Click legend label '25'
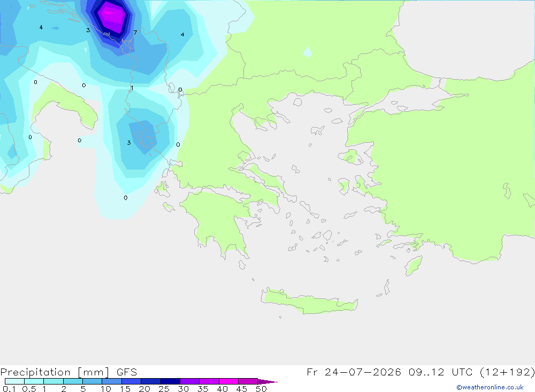535x392 pixels. pyautogui.click(x=164, y=389)
